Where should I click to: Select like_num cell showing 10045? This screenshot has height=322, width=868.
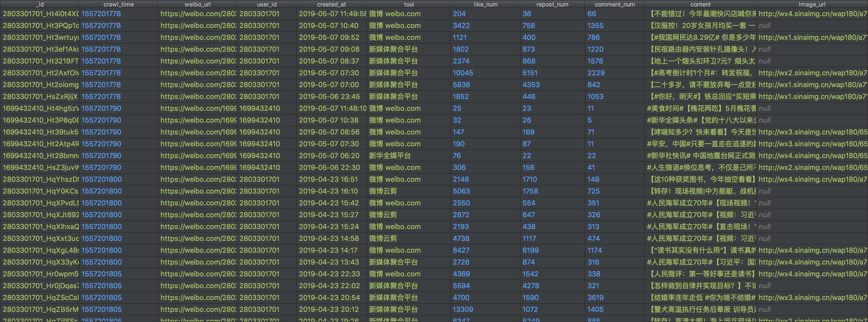pyautogui.click(x=485, y=73)
